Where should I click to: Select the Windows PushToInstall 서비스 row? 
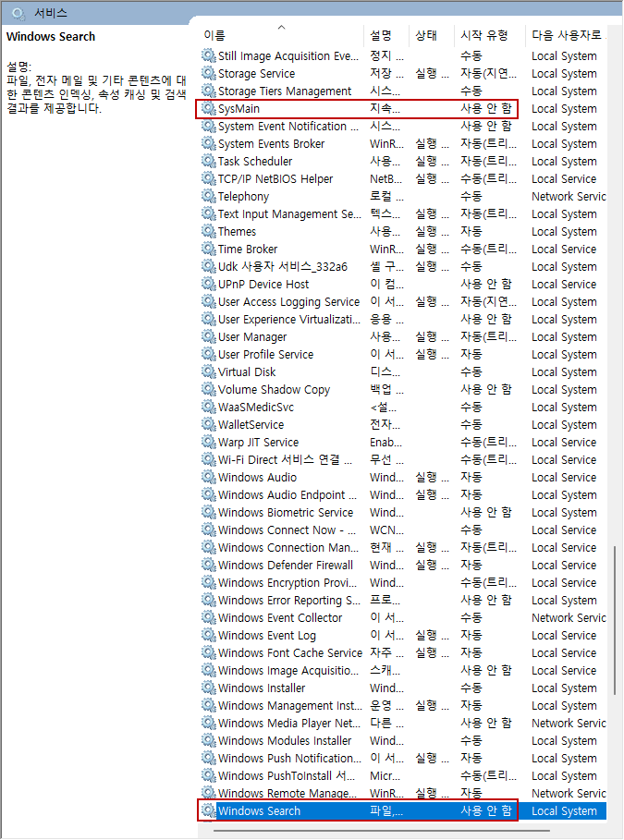[404, 775]
